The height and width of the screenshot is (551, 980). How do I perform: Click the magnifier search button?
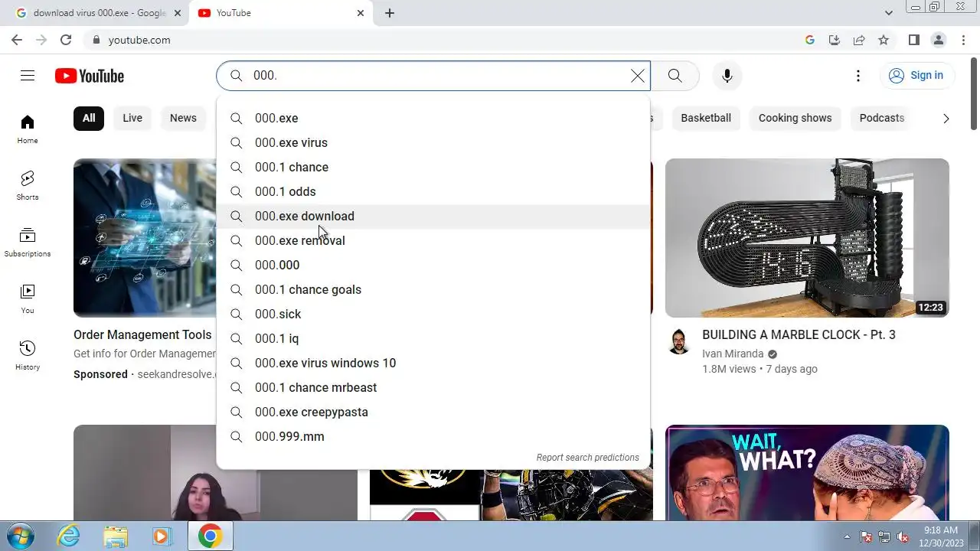coord(675,76)
